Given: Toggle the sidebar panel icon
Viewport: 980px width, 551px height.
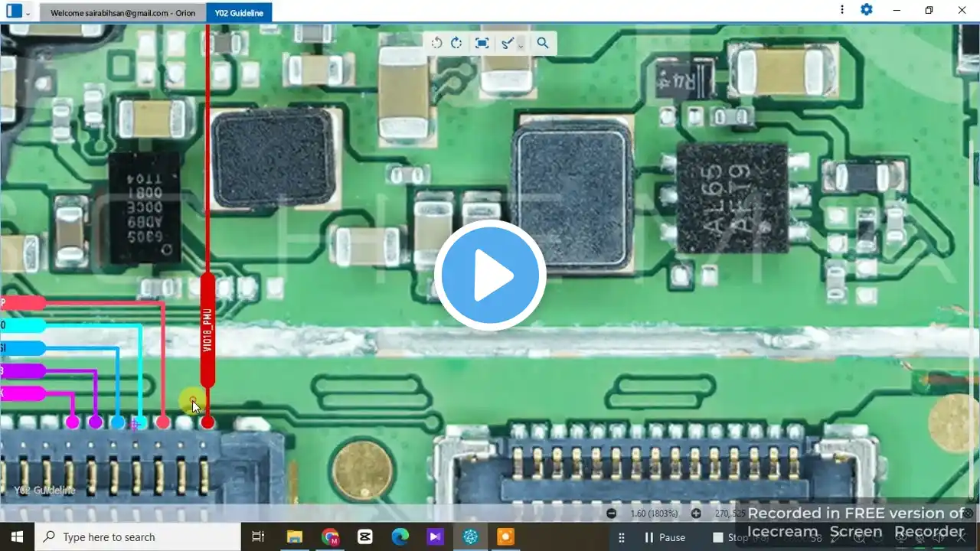Looking at the screenshot, I should point(14,11).
